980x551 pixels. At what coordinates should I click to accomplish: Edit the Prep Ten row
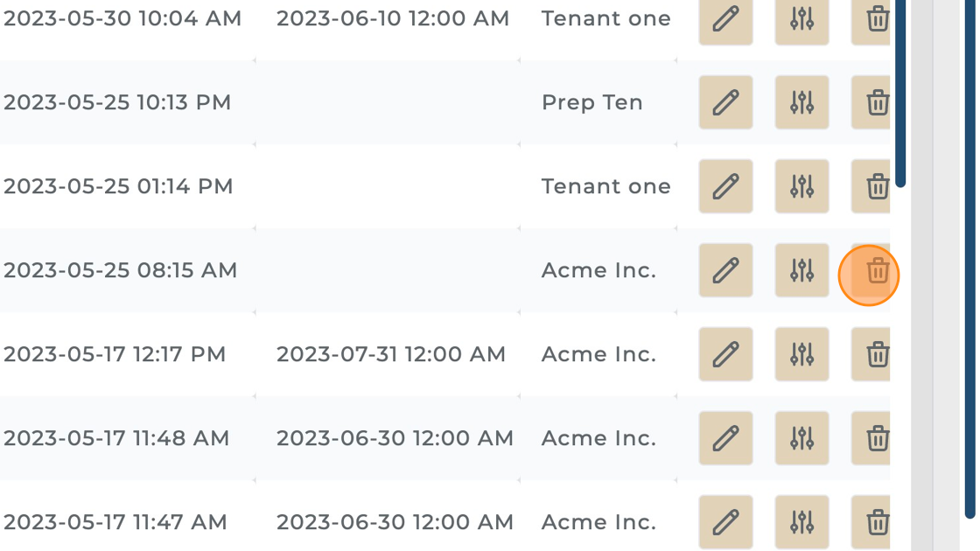tap(725, 102)
